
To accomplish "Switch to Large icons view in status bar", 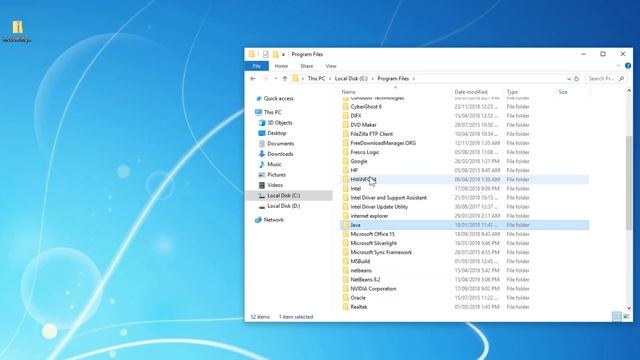I will coord(627,317).
